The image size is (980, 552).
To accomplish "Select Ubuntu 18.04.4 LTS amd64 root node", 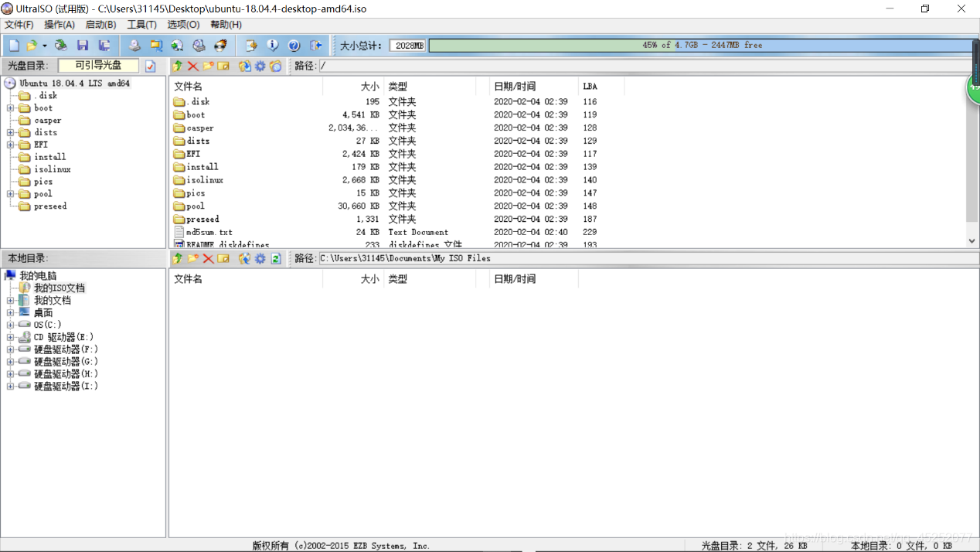I will coord(75,83).
